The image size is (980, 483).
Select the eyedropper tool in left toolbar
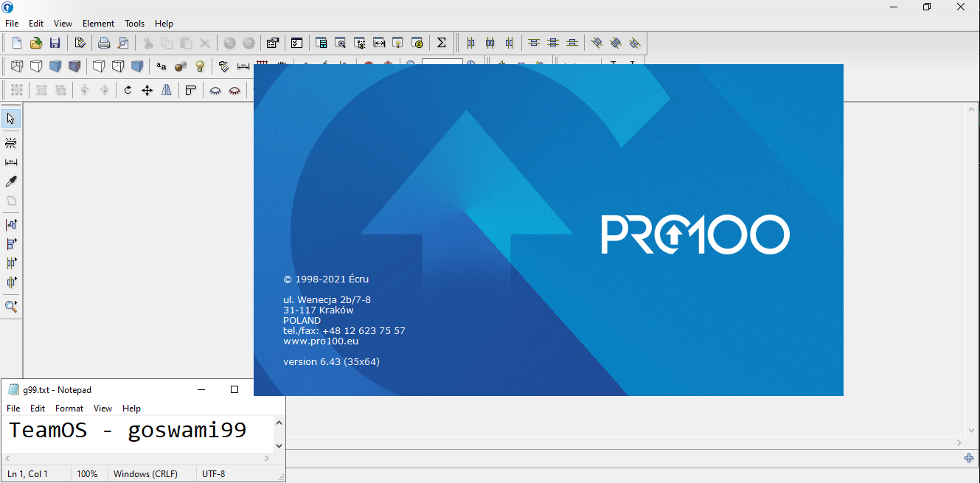tap(11, 181)
